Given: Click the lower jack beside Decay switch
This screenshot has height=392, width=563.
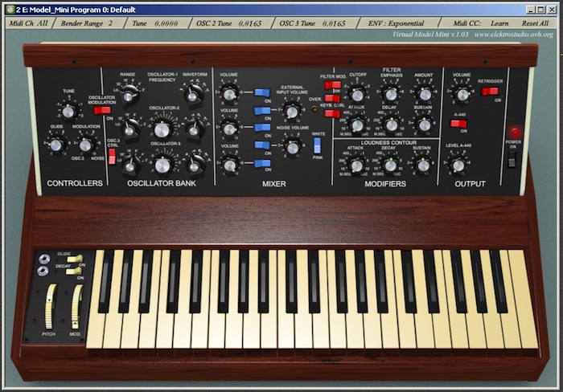Looking at the screenshot, I should [43, 272].
